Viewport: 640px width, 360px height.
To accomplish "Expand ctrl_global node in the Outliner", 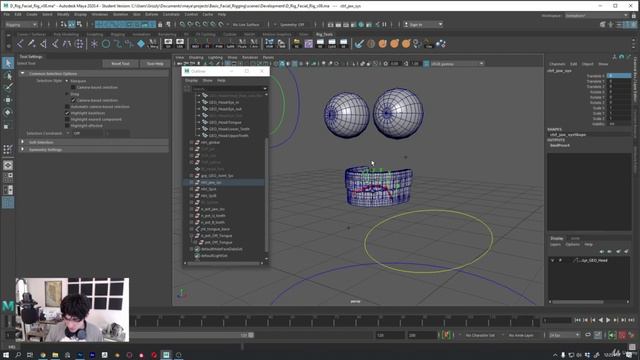I will click(x=191, y=142).
